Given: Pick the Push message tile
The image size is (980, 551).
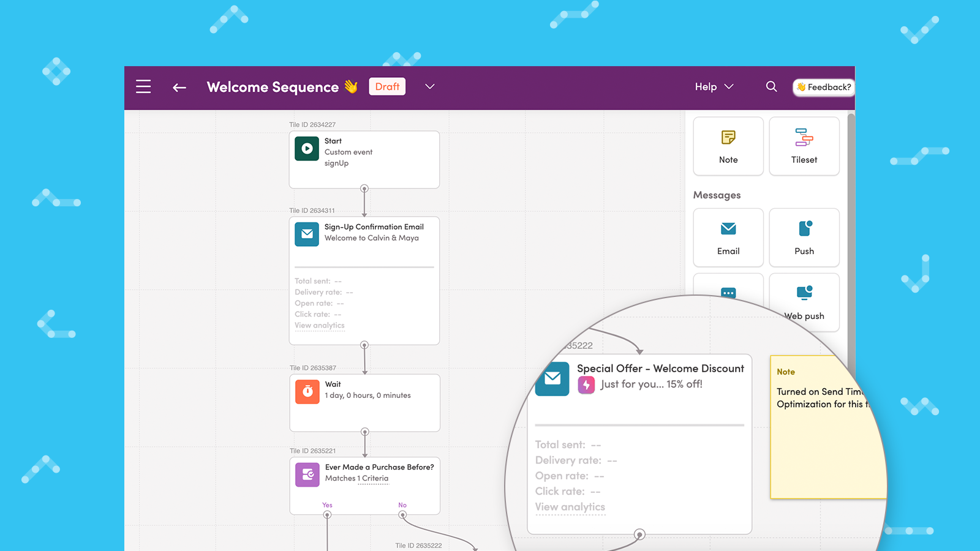Looking at the screenshot, I should 804,238.
